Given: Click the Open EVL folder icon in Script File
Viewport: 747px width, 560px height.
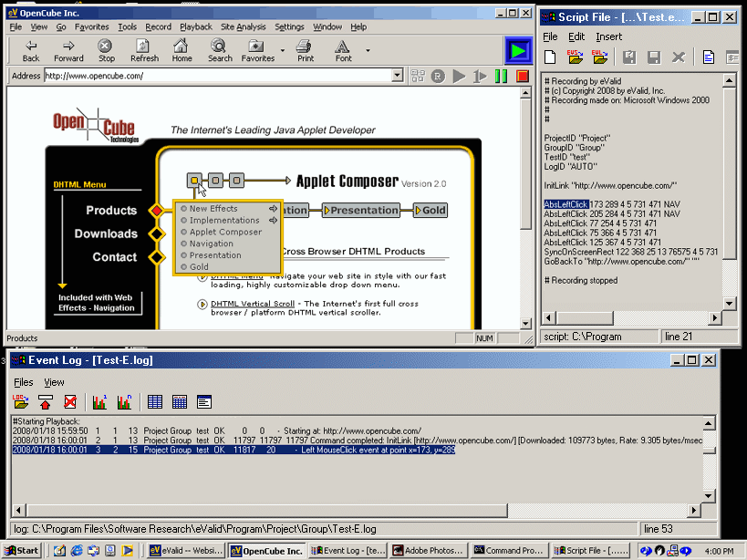Looking at the screenshot, I should coord(599,57).
